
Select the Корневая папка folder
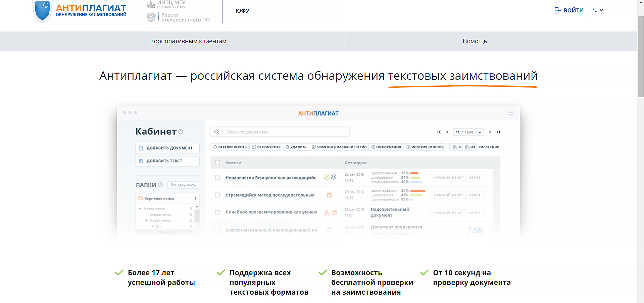coord(167,198)
